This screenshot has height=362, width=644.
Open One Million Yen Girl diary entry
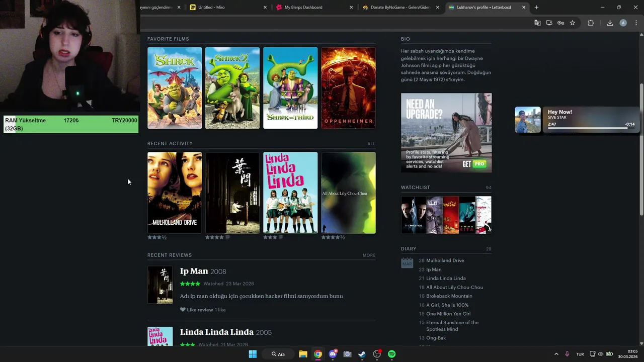448,314
